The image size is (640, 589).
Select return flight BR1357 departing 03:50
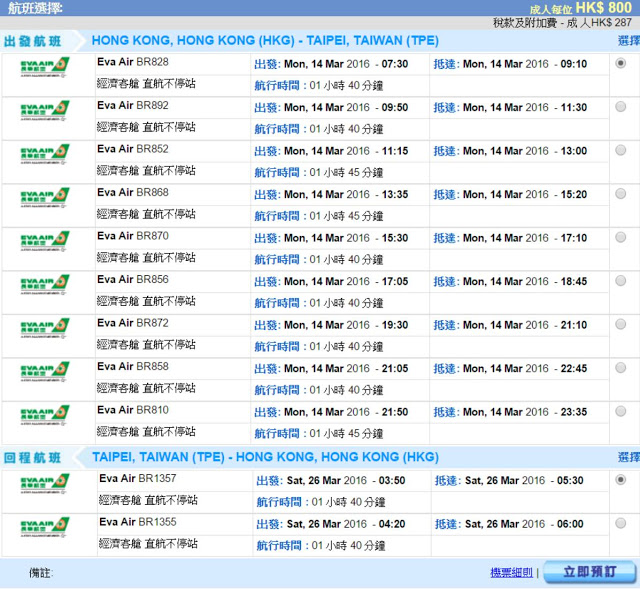pos(621,480)
